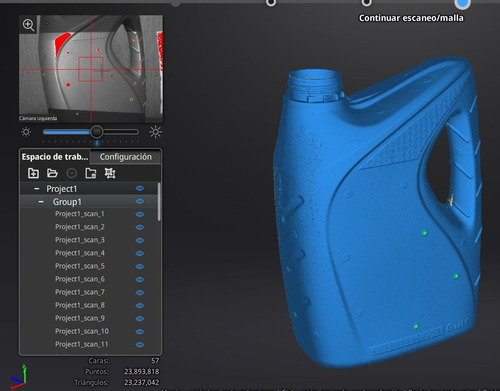Select Project1_scan_7 in the tree
Viewport: 500px width, 391px height.
[x=80, y=292]
